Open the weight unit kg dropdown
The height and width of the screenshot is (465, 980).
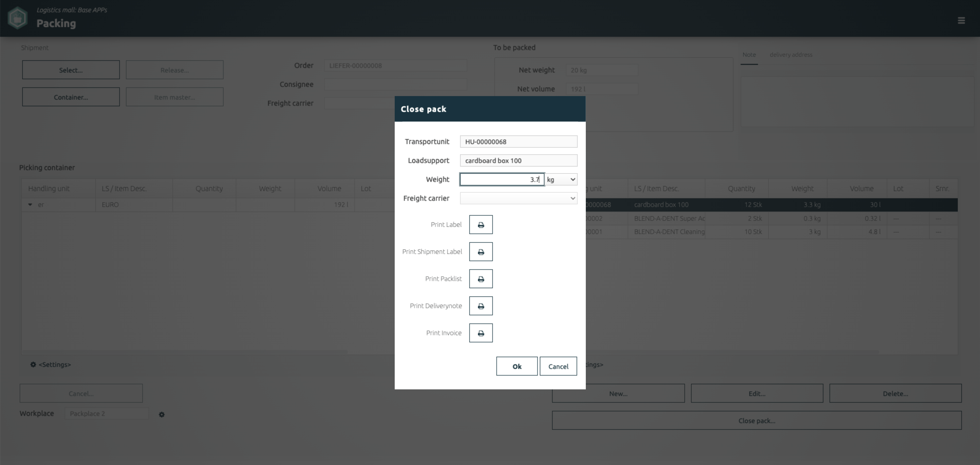[561, 179]
